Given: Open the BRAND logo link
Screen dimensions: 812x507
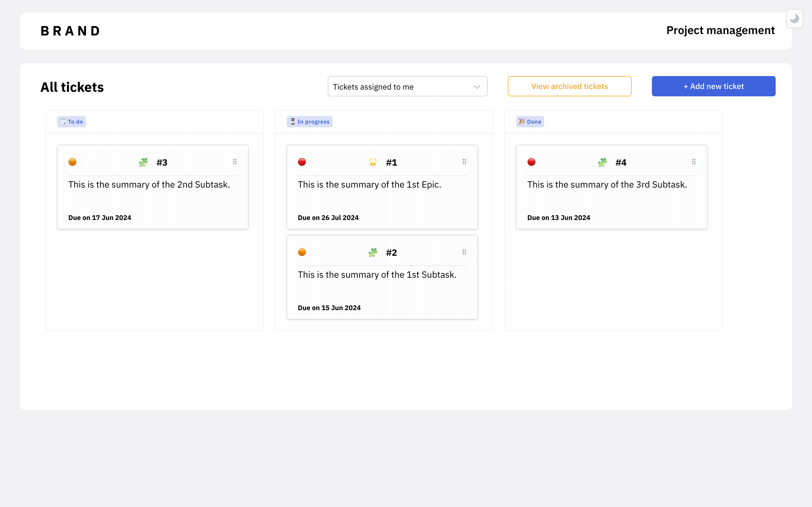Looking at the screenshot, I should 70,31.
